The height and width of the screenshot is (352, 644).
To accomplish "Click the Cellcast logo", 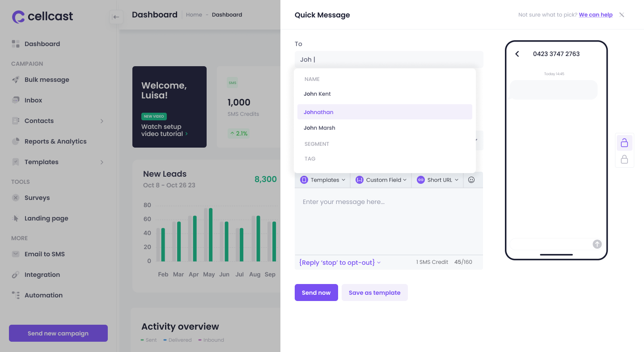I will click(42, 16).
